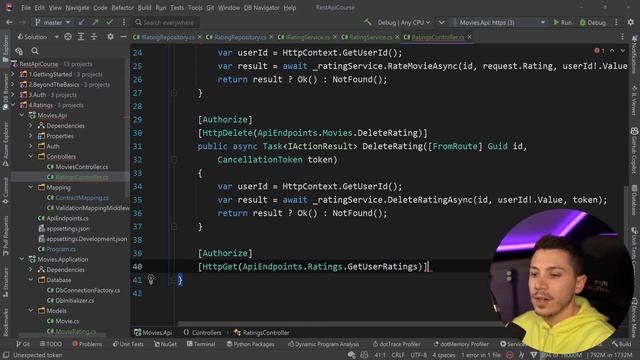Image resolution: width=640 pixels, height=360 pixels.
Task: Open the Terminal tool window
Action: pos(201,344)
